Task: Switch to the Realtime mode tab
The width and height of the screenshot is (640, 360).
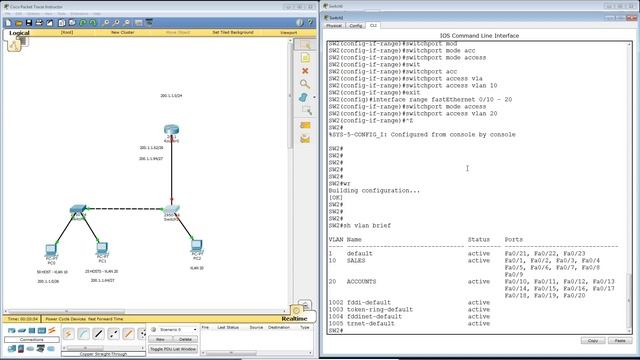Action: tap(294, 319)
